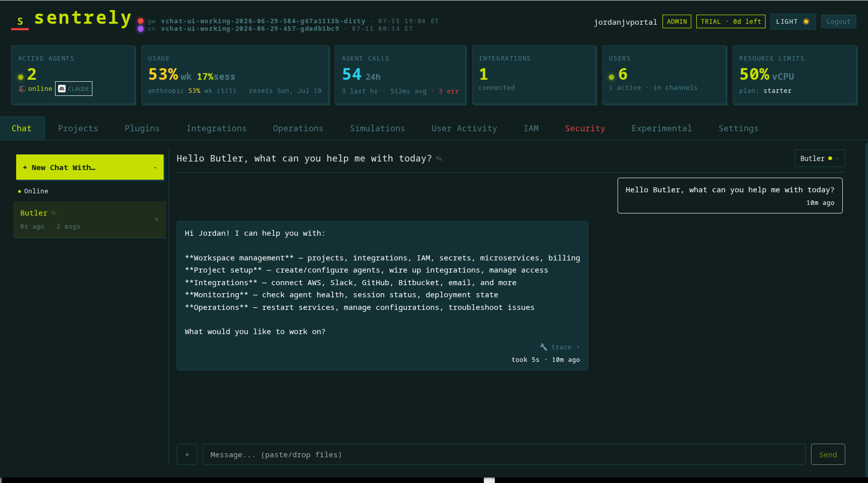Switch to the Chat tab
The image size is (868, 483).
pyautogui.click(x=22, y=128)
